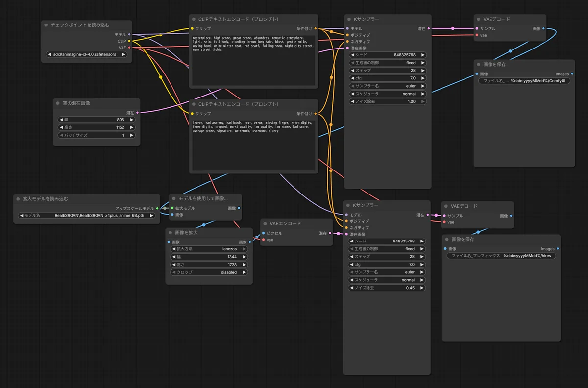
Task: Click the left arrow of 幅 1344
Action: click(x=173, y=257)
